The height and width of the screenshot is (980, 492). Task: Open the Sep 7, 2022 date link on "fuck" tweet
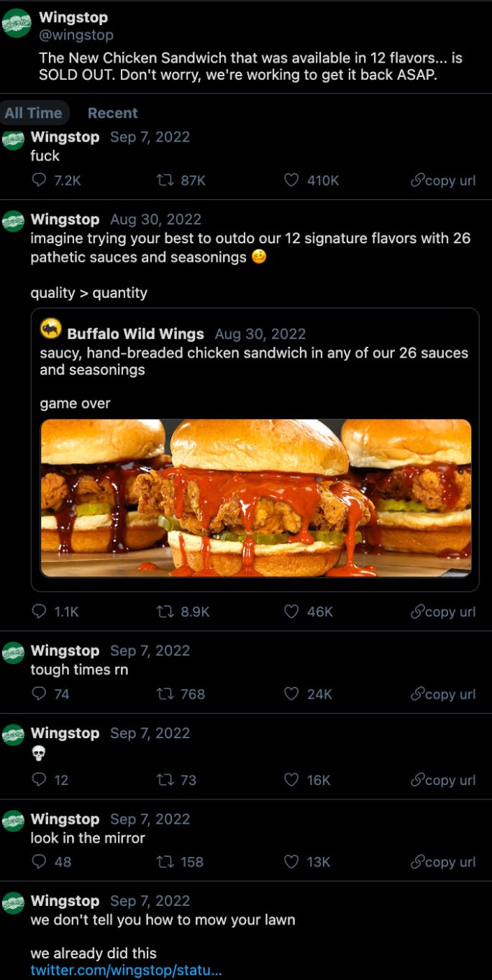[x=150, y=137]
